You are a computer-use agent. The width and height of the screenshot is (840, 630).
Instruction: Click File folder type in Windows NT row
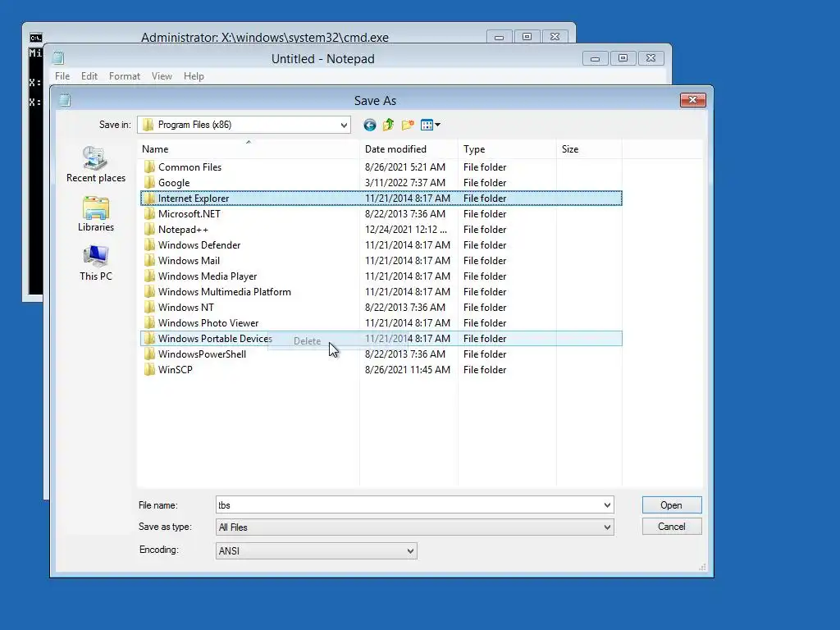tap(485, 308)
